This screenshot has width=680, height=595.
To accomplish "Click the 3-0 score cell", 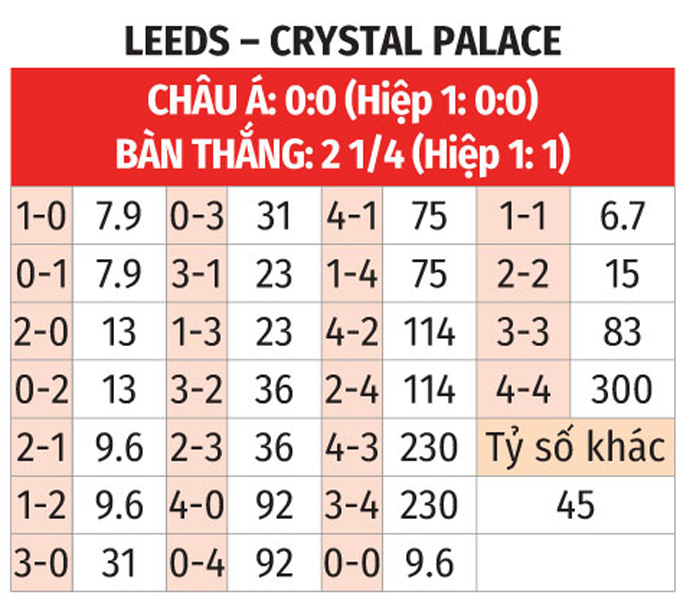I will point(41,563).
